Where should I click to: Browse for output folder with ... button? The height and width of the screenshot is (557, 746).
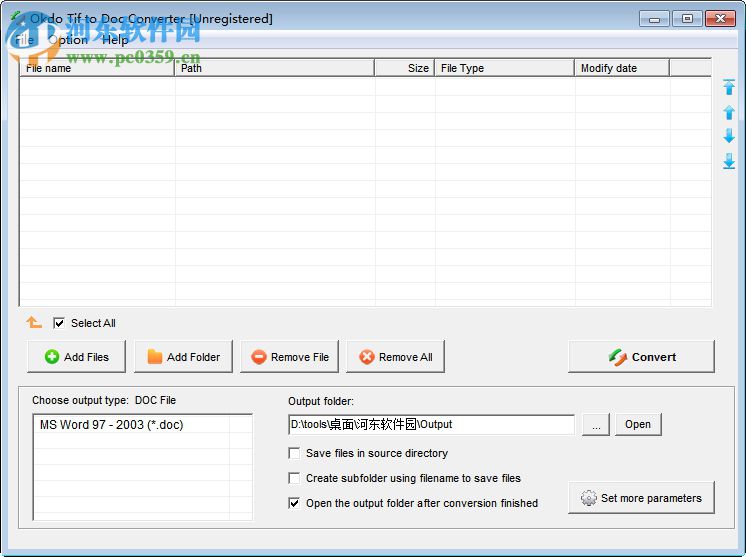click(x=596, y=424)
